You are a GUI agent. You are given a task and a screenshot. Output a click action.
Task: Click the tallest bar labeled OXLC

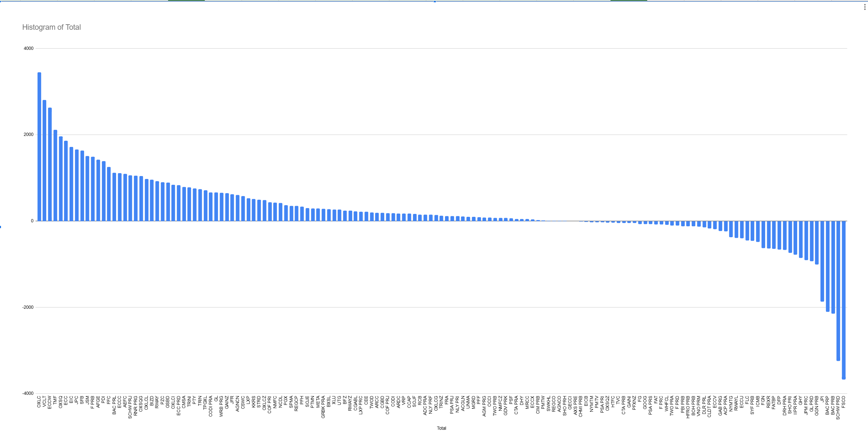(x=39, y=147)
